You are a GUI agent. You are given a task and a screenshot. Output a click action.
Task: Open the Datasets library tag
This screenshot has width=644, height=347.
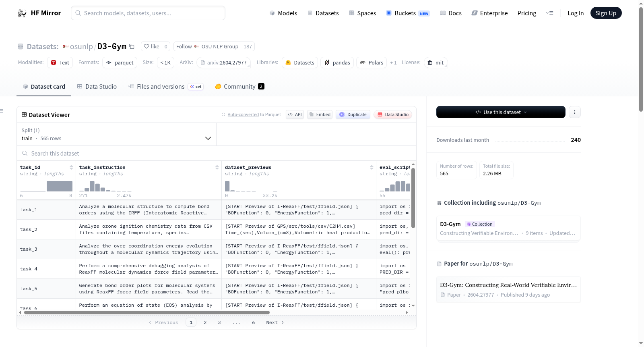point(300,62)
